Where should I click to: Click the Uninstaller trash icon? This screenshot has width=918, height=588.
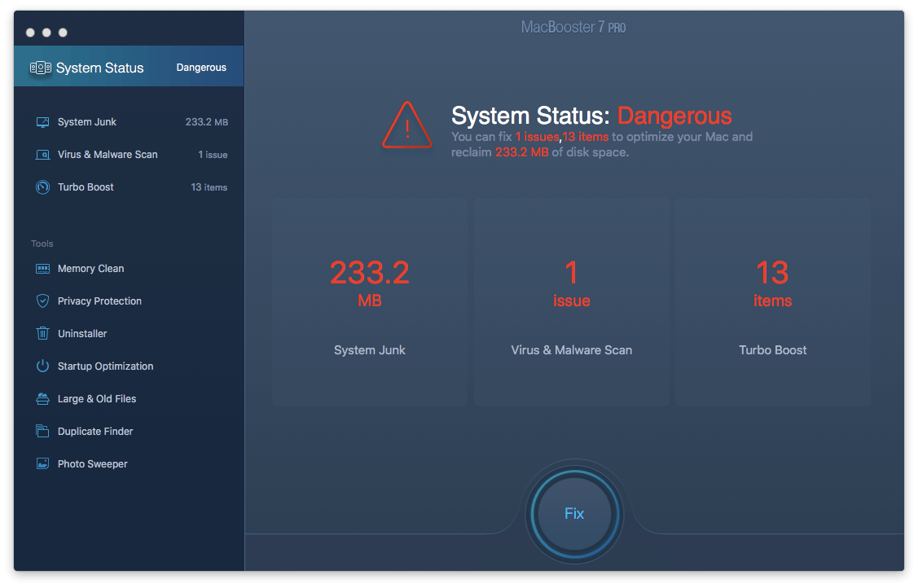tap(42, 333)
